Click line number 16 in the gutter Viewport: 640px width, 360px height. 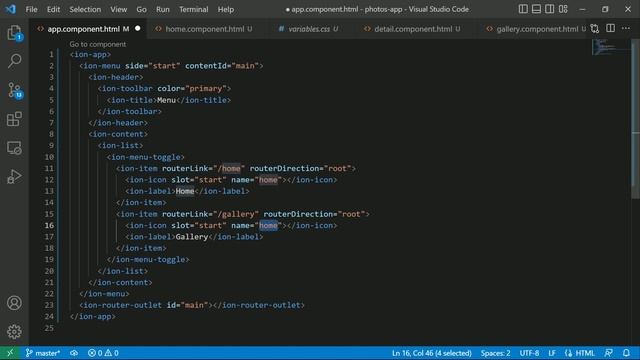pyautogui.click(x=49, y=225)
